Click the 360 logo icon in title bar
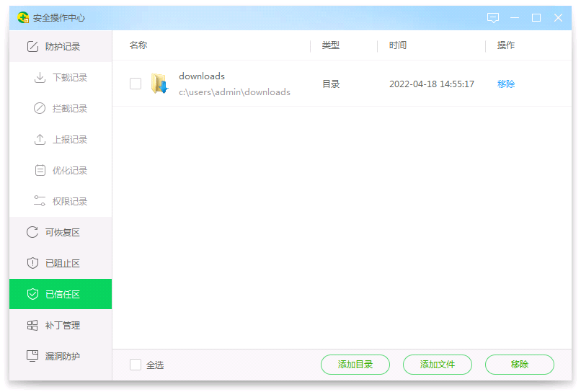 [x=23, y=17]
